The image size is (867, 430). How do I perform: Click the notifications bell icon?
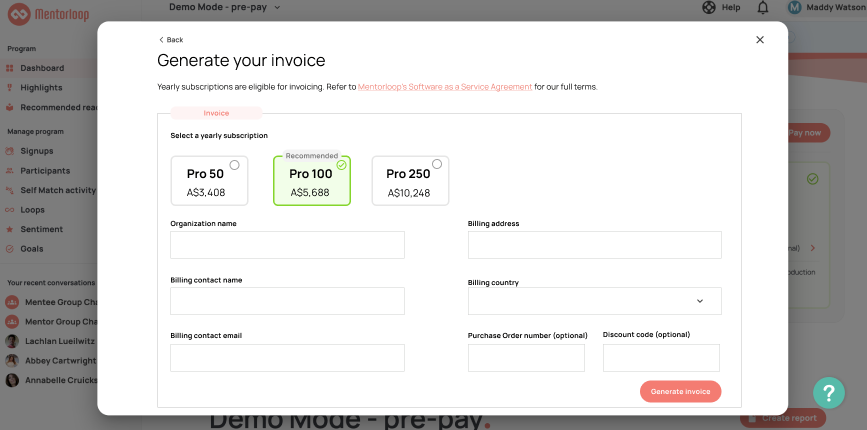coord(763,8)
